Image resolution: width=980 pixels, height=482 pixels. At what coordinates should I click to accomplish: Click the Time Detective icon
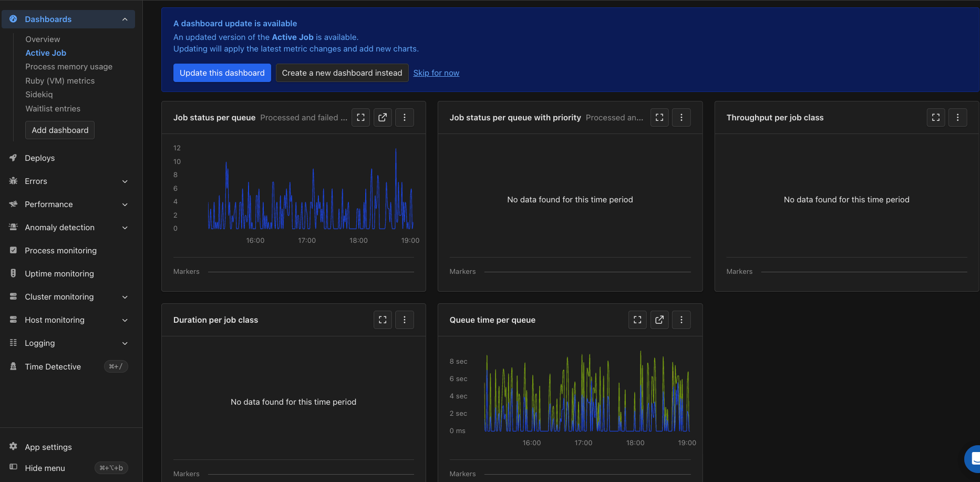point(13,366)
